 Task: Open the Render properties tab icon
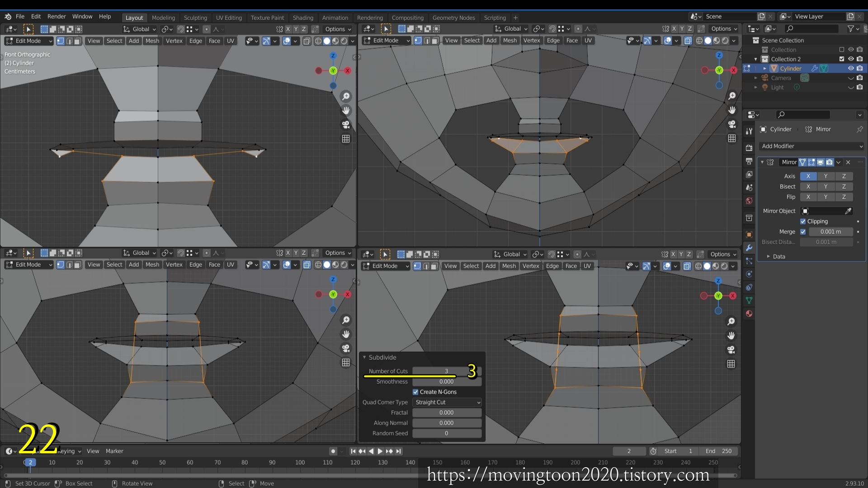749,148
